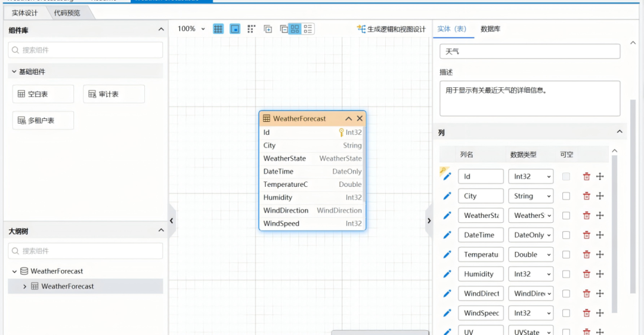Toggle nullable checkbox for WindDirection column
The height and width of the screenshot is (335, 644).
pos(566,293)
